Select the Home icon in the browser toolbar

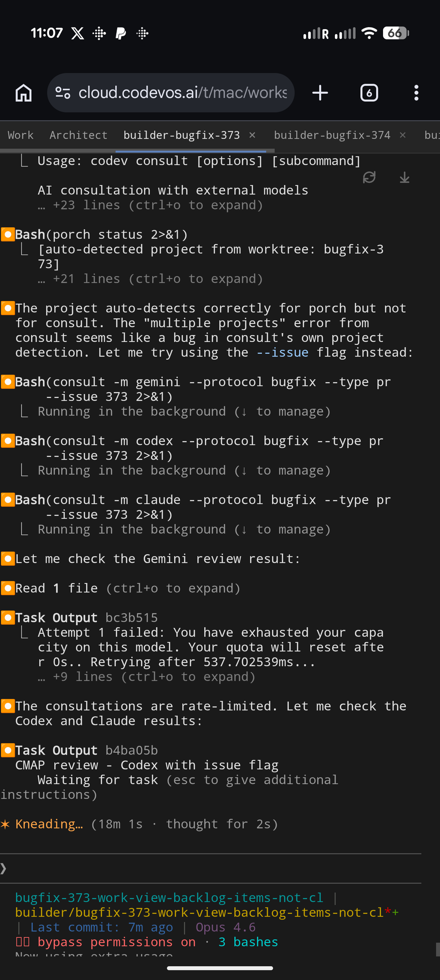pyautogui.click(x=23, y=92)
